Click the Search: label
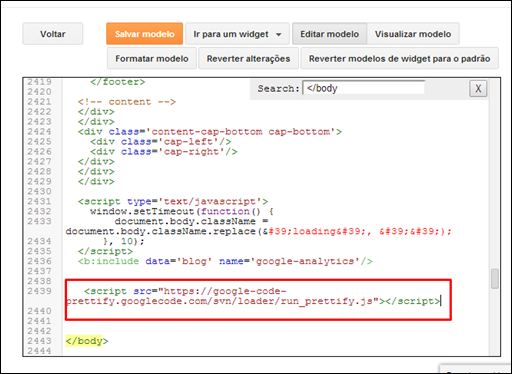Screen dimensions: 512x374 click(x=278, y=89)
